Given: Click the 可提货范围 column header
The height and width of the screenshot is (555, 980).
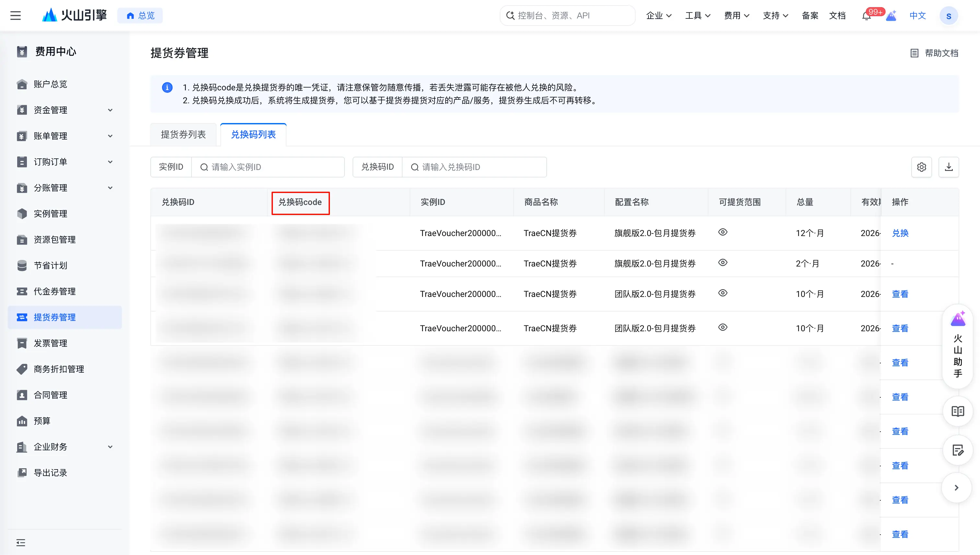Looking at the screenshot, I should pyautogui.click(x=740, y=202).
